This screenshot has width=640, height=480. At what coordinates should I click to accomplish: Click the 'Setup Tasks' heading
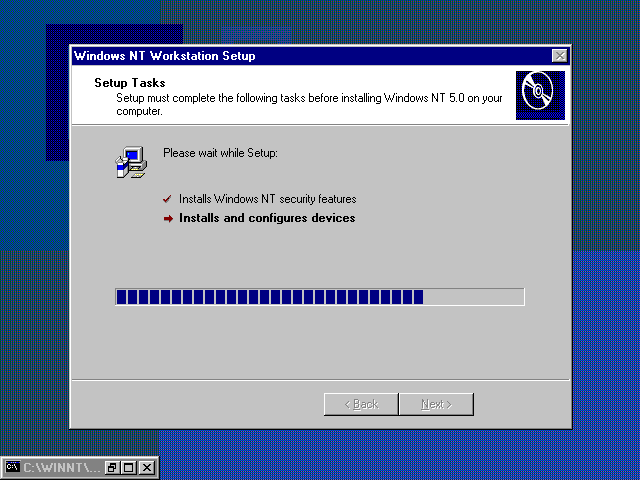coord(130,83)
